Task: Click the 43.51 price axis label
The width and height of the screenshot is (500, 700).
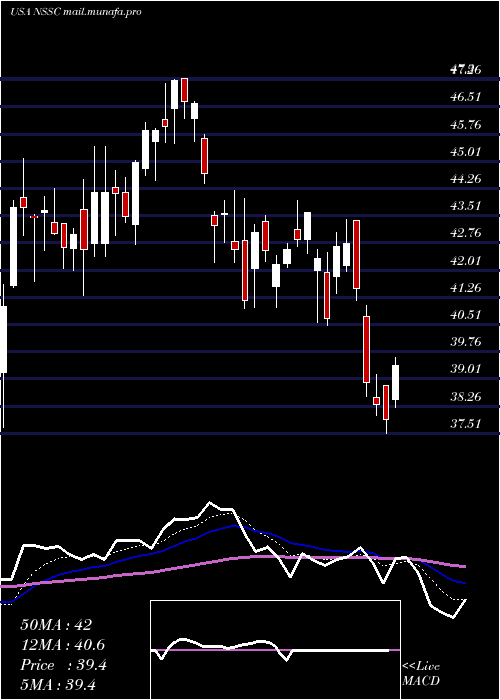Action: point(466,206)
